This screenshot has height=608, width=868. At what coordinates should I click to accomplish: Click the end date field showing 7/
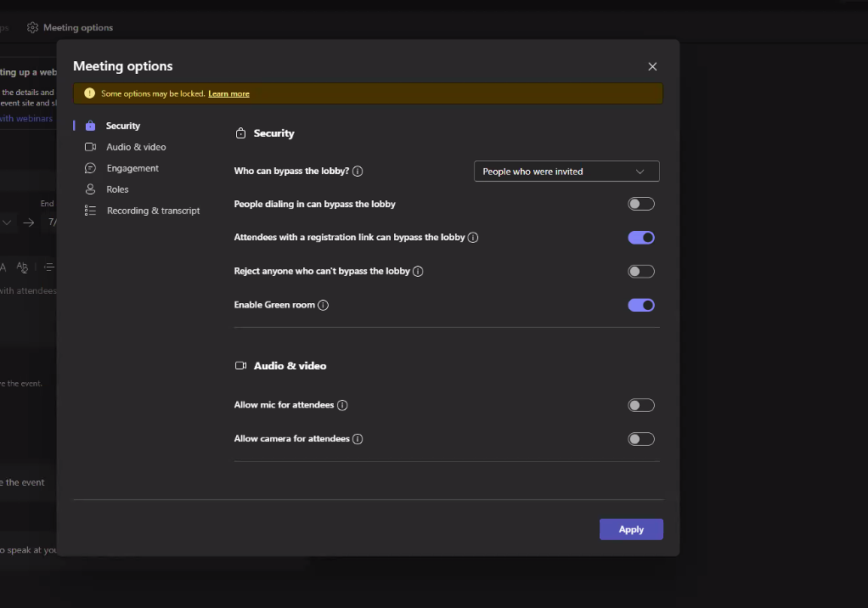pyautogui.click(x=53, y=222)
